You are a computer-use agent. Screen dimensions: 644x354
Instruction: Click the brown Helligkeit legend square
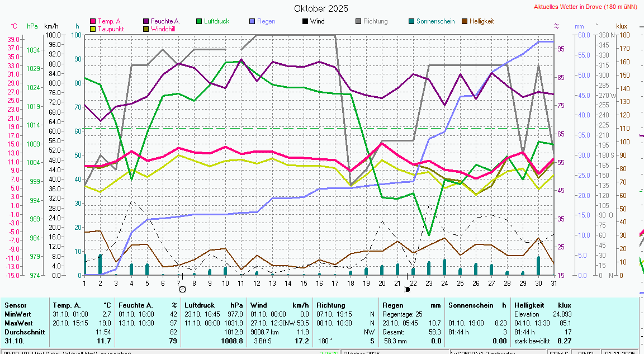(x=465, y=22)
